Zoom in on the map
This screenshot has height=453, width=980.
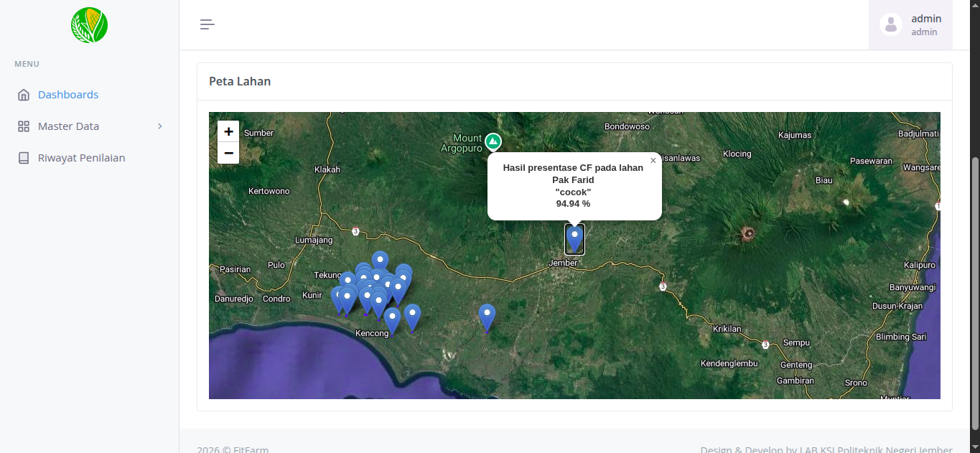pos(228,131)
